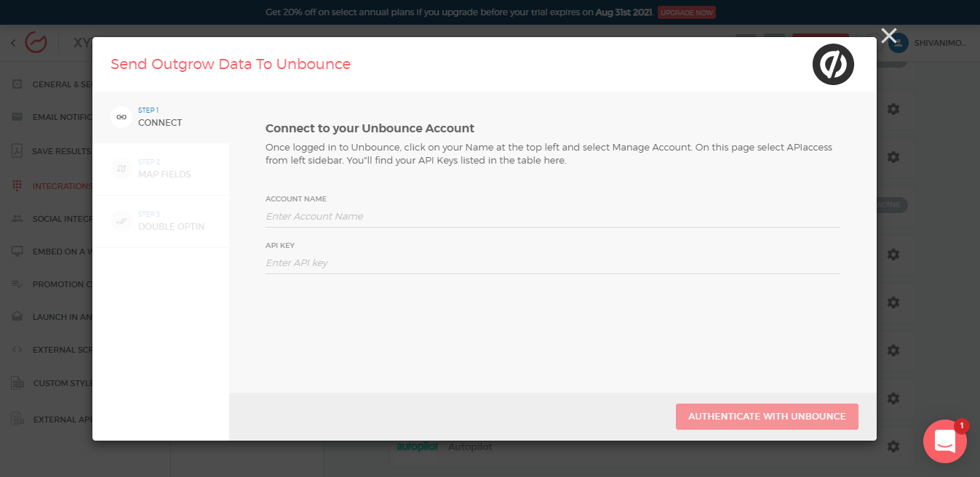This screenshot has height=477, width=980.
Task: Click the map icon beside Map Fields
Action: 121,169
